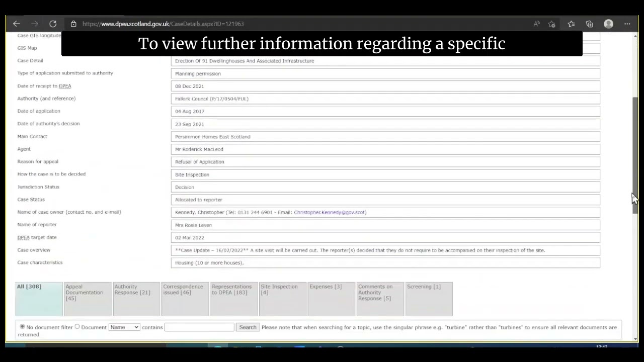Open browser settings three-dot menu
The width and height of the screenshot is (644, 362).
(x=627, y=24)
